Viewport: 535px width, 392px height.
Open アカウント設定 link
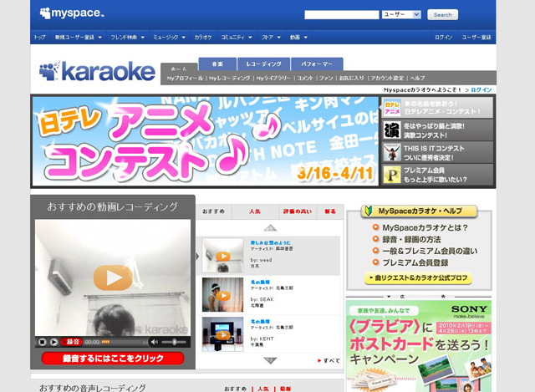pos(387,78)
